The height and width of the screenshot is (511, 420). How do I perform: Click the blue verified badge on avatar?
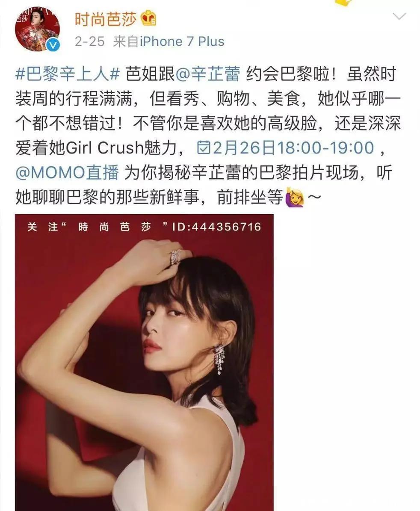pos(53,45)
